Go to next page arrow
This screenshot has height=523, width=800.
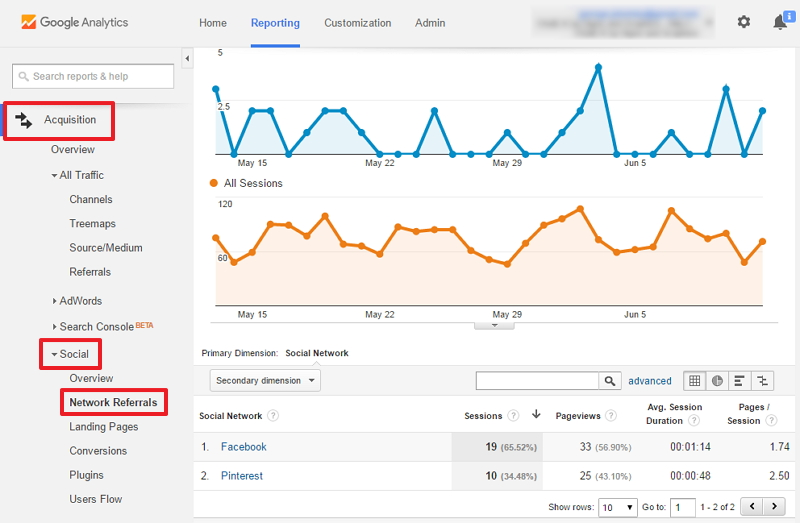click(774, 506)
